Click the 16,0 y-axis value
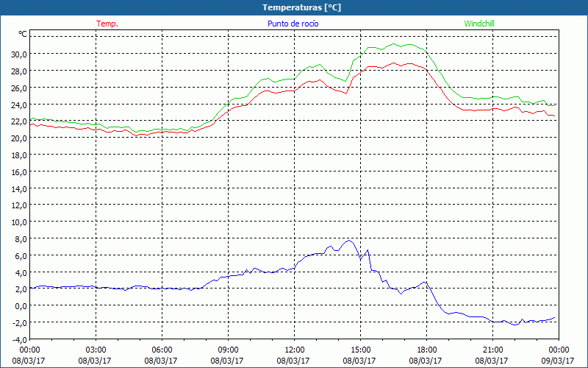Viewport: 588px width, 368px height. 19,171
